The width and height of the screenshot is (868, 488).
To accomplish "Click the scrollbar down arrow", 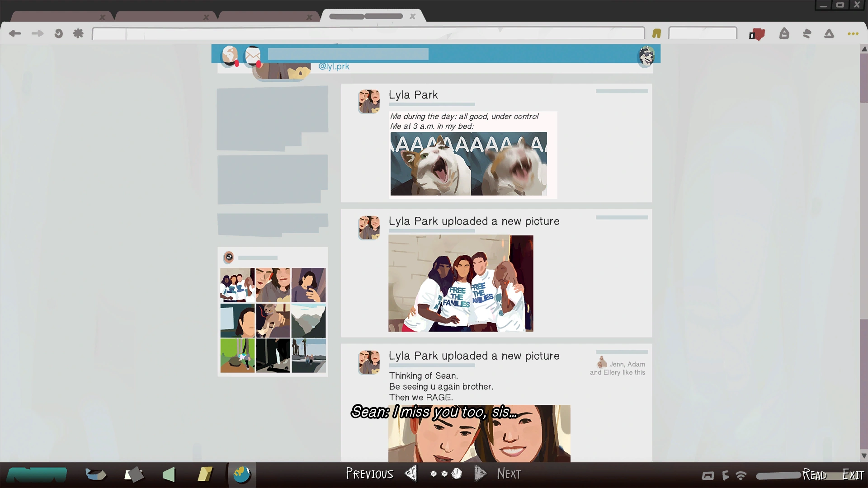I will tap(863, 456).
